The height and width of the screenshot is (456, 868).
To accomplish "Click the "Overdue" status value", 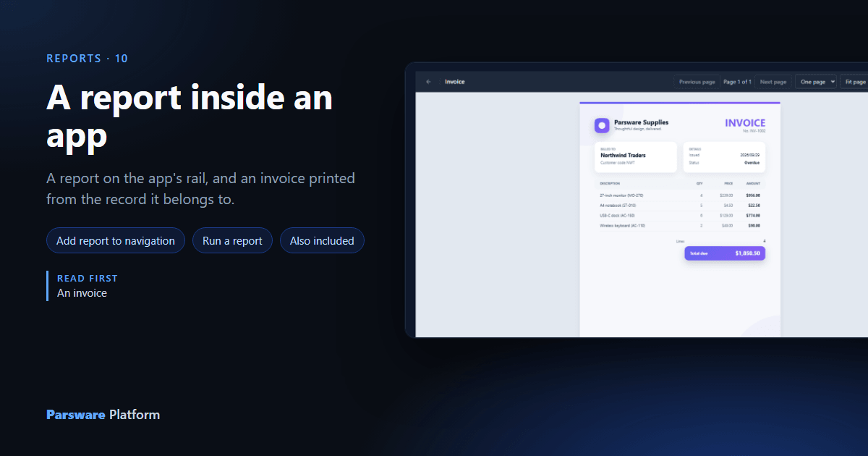I will pyautogui.click(x=752, y=163).
